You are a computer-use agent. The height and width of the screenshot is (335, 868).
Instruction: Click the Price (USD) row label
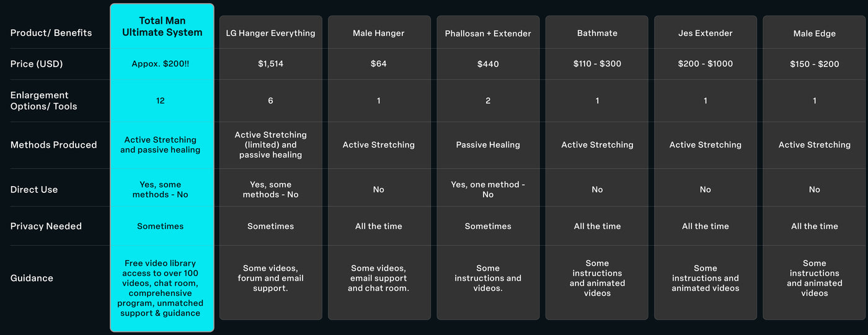coord(37,64)
